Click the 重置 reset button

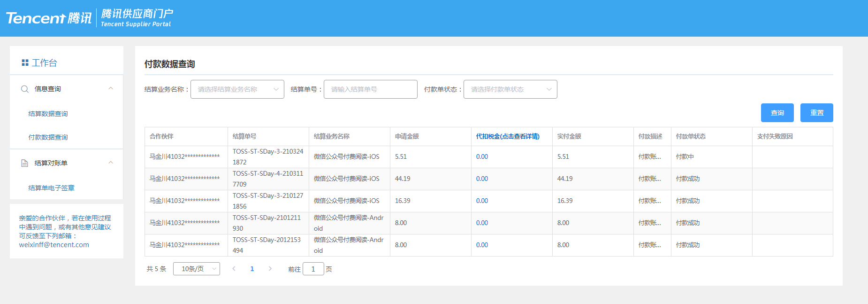[817, 113]
